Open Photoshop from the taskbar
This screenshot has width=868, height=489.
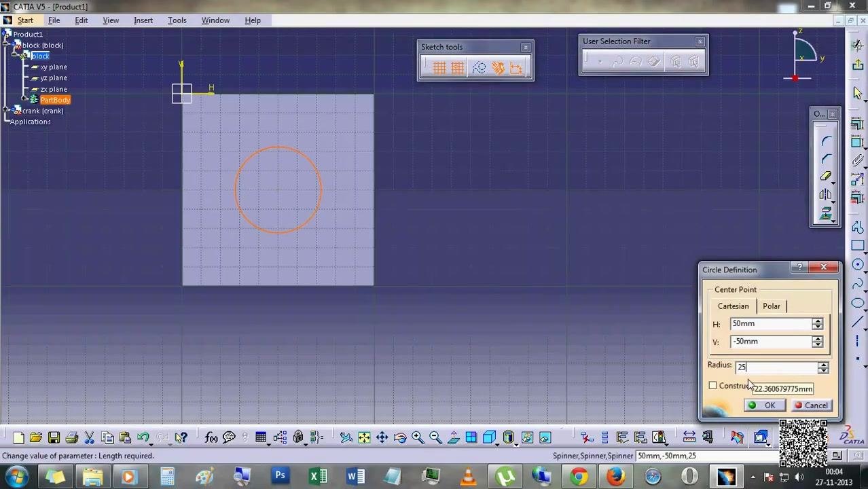280,477
